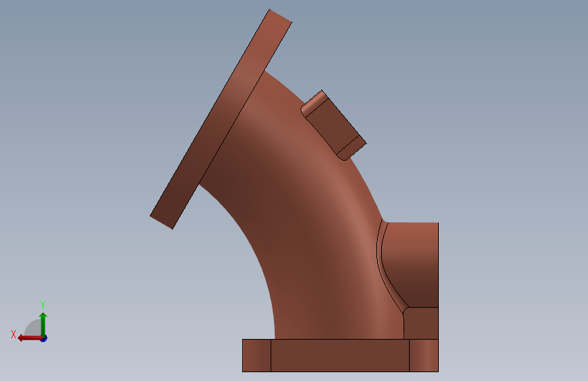Select the right lug of the base flange
The image size is (588, 381).
pos(424,355)
